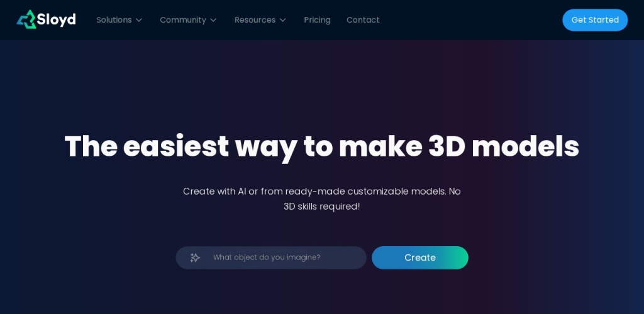Open the Community menu

click(182, 20)
